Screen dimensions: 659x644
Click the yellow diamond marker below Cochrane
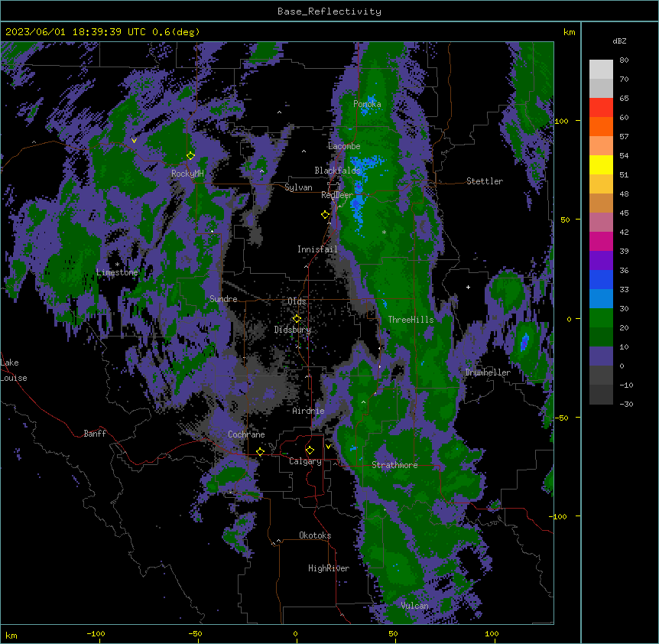pyautogui.click(x=260, y=451)
